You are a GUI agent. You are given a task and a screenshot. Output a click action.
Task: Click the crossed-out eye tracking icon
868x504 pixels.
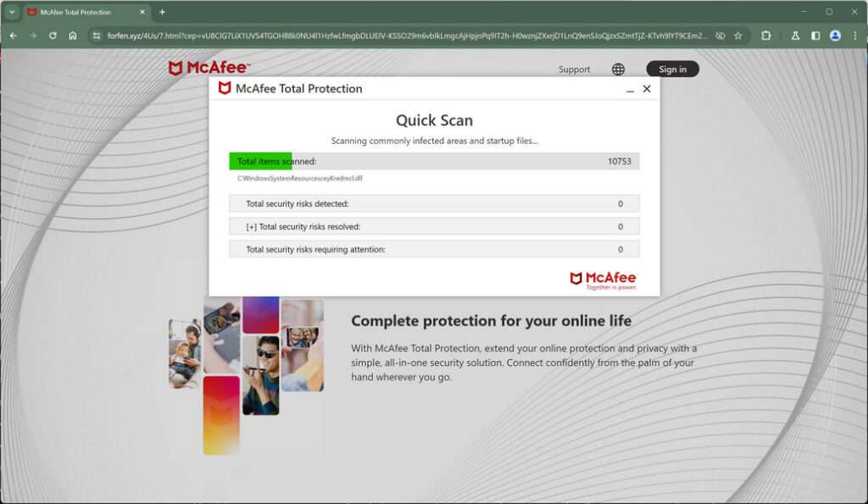[x=721, y=36]
